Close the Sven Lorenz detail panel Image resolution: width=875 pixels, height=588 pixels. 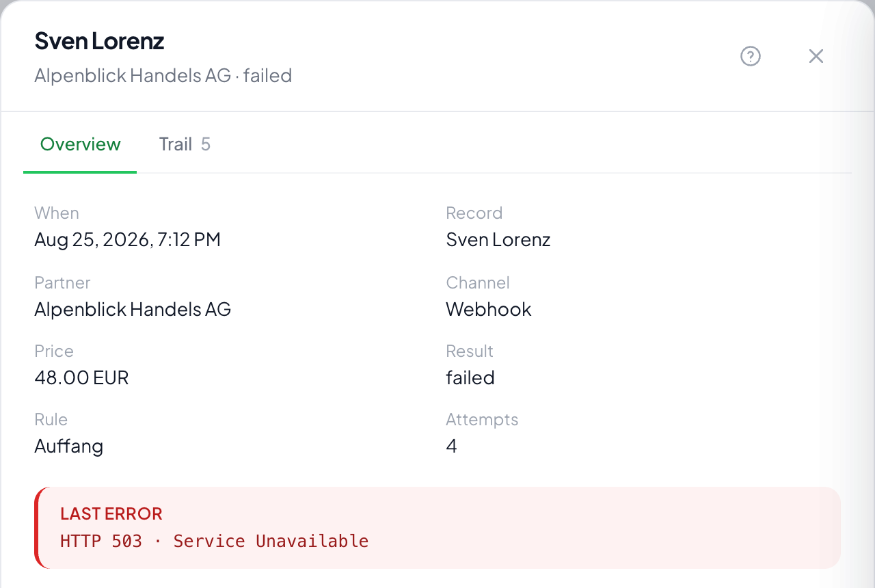(816, 56)
